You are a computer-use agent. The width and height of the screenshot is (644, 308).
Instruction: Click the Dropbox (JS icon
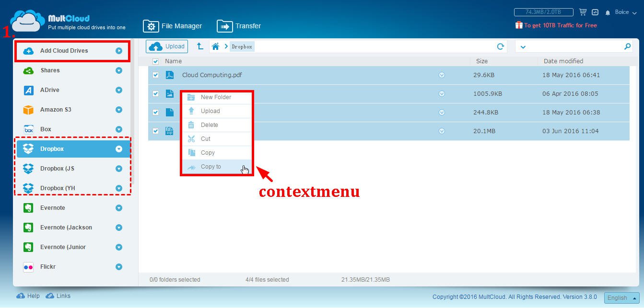28,169
